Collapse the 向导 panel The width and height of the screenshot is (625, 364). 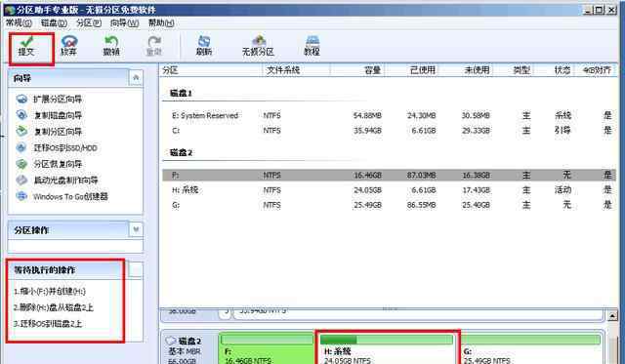pyautogui.click(x=136, y=78)
